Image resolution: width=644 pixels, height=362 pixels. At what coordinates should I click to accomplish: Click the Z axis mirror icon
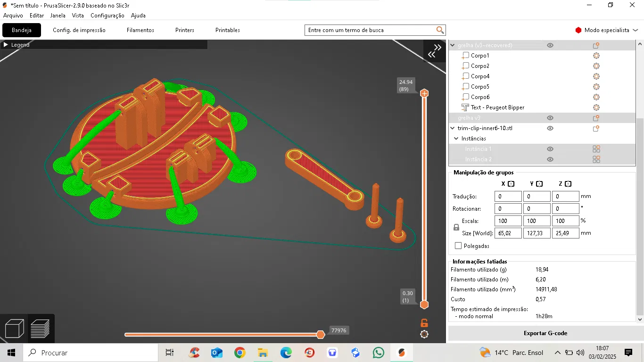[568, 184]
